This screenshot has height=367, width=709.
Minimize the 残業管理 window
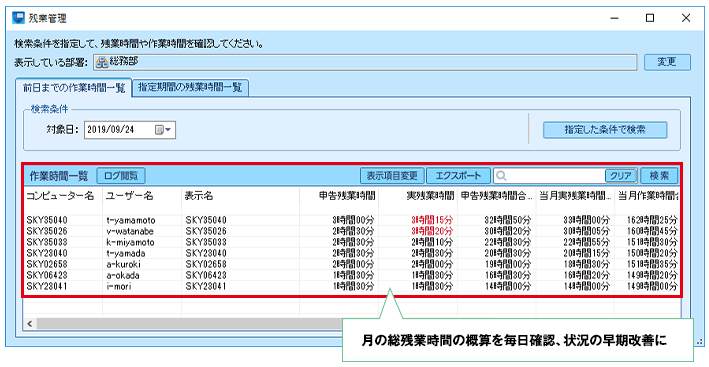(614, 18)
